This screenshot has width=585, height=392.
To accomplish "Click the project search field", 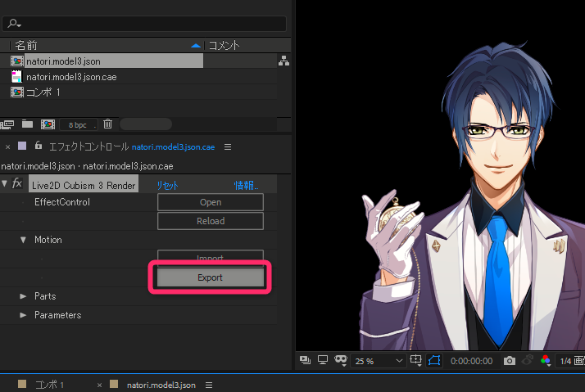I will click(144, 24).
